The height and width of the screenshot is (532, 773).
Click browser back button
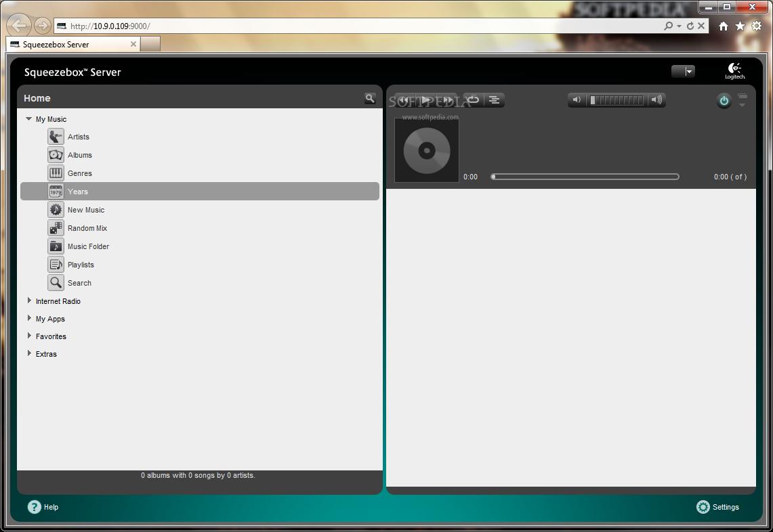19,26
